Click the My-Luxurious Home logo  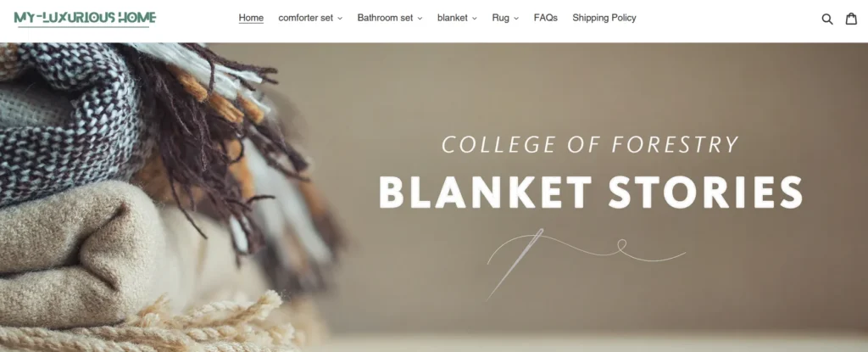click(85, 19)
